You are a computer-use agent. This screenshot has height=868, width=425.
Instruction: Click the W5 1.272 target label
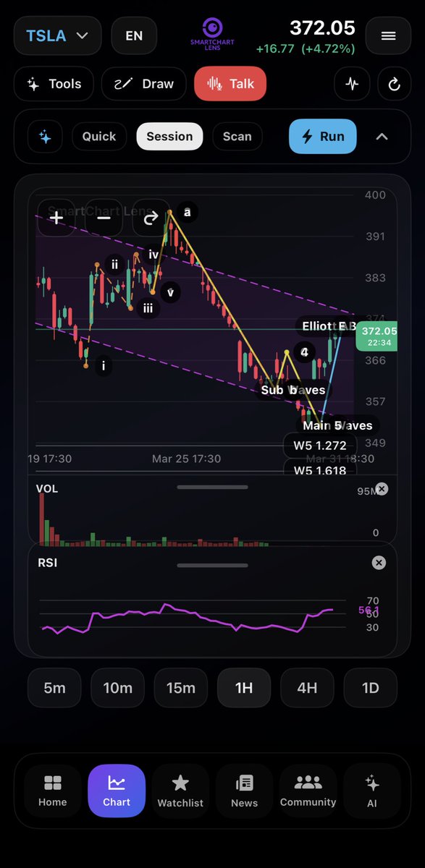319,446
